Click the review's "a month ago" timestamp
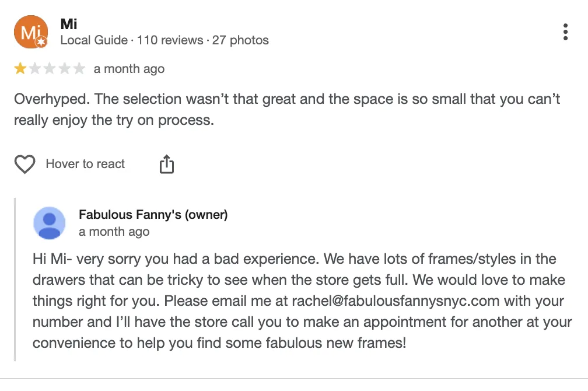The height and width of the screenshot is (391, 588). pos(129,69)
